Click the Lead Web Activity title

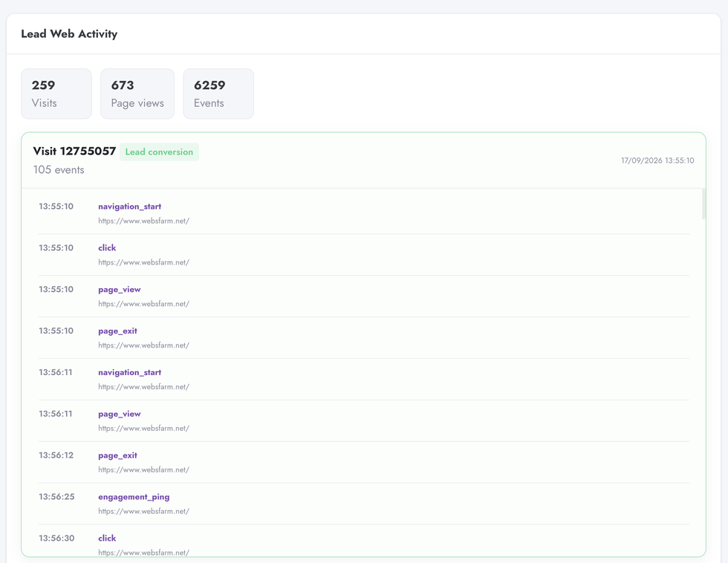69,34
